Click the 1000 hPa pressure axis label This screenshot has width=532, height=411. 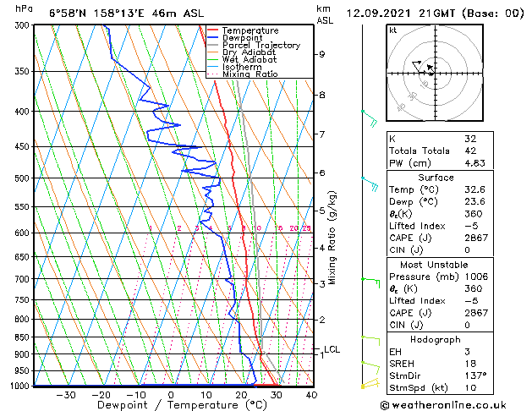coord(19,386)
